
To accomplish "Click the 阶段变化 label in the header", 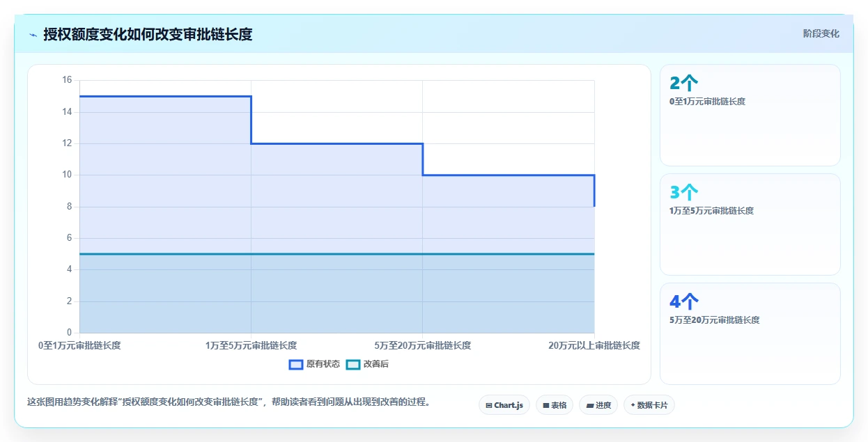I will coord(821,33).
